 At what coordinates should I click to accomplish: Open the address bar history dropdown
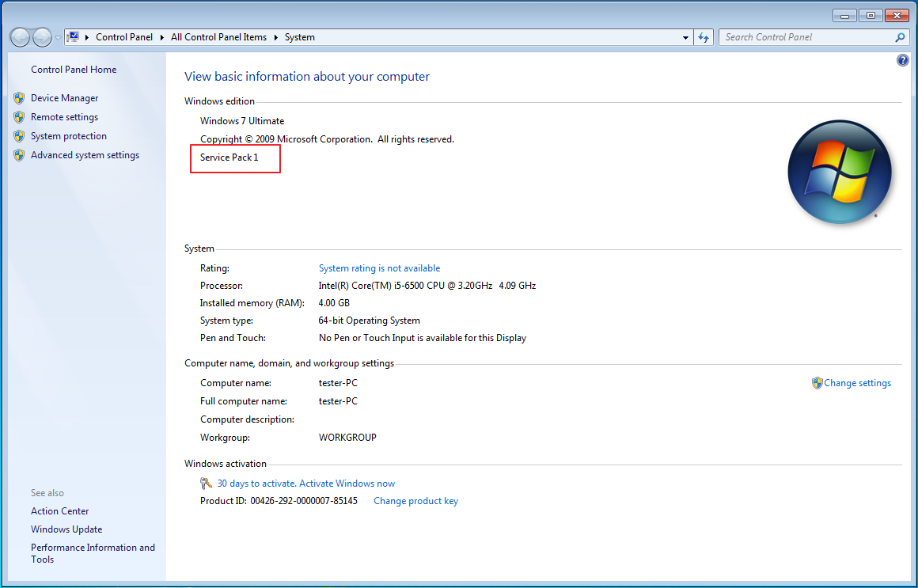tap(685, 37)
